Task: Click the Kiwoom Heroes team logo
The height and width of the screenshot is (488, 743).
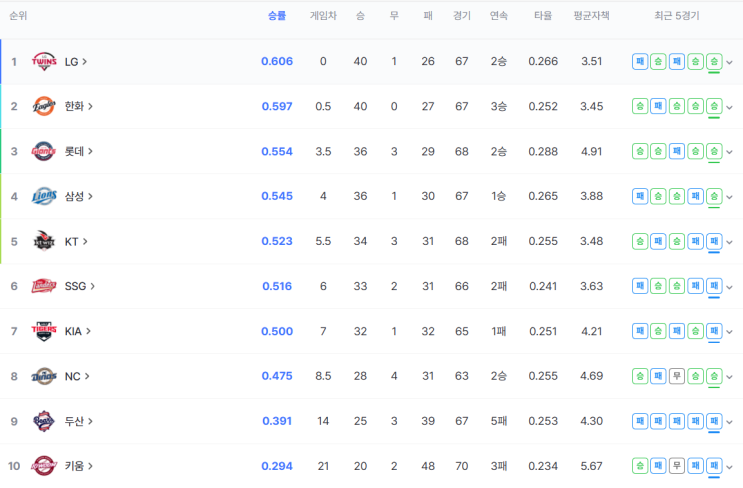Action: 44,466
